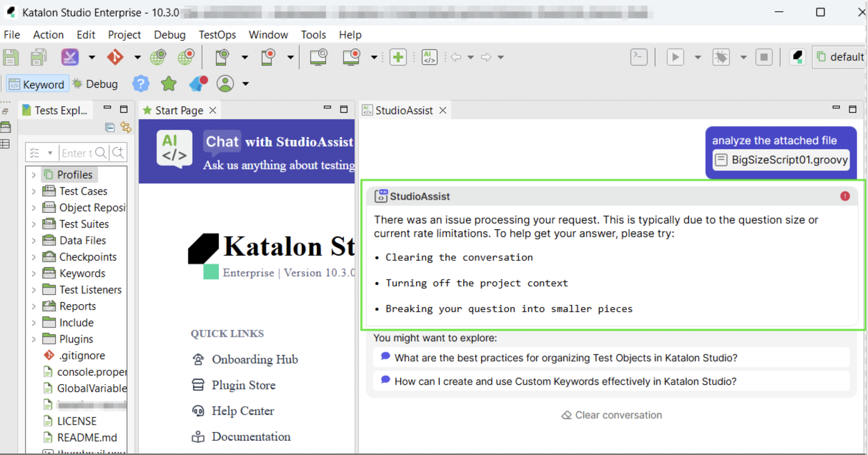Open the Spy Mobile dropdown arrow
The image size is (868, 455).
pos(245,57)
